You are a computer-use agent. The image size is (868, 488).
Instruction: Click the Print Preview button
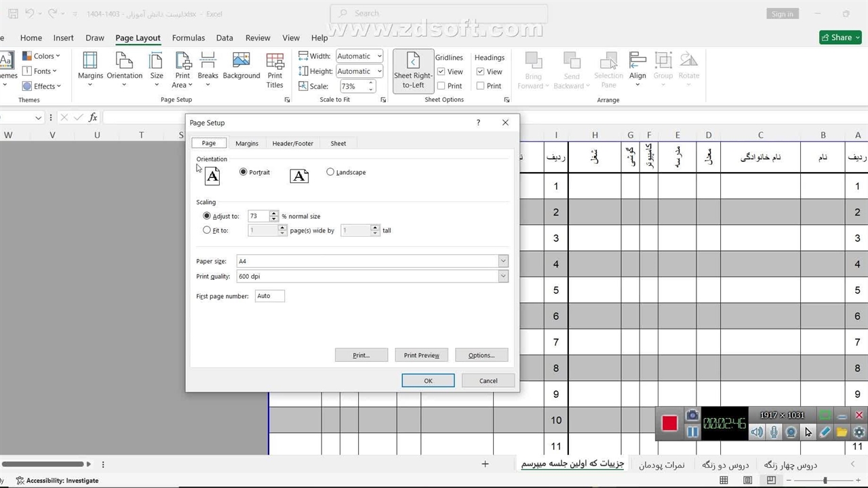421,355
